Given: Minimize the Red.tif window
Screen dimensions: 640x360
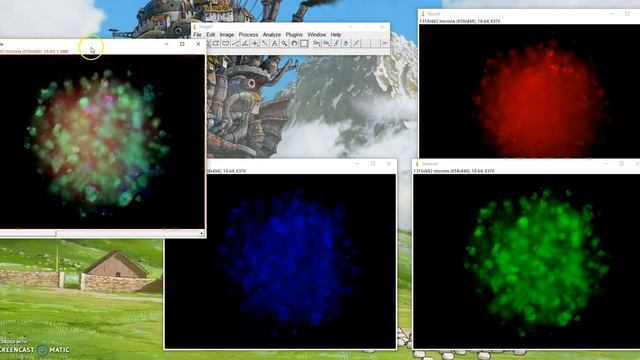Looking at the screenshot, I should point(611,14).
